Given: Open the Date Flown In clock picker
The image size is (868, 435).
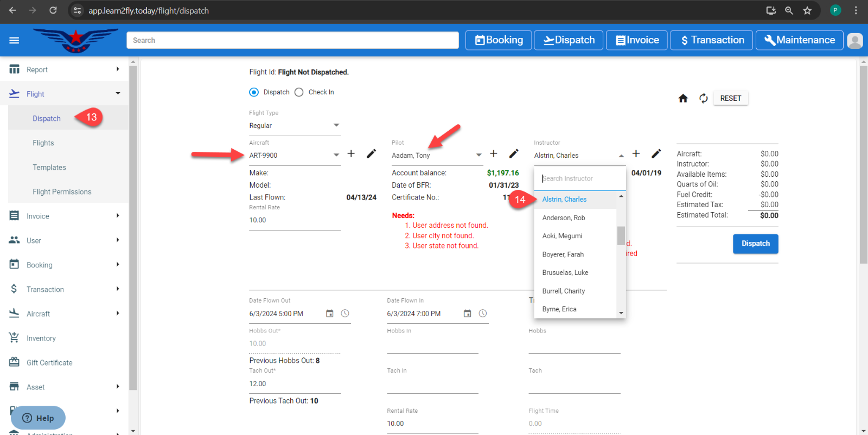Looking at the screenshot, I should [483, 314].
